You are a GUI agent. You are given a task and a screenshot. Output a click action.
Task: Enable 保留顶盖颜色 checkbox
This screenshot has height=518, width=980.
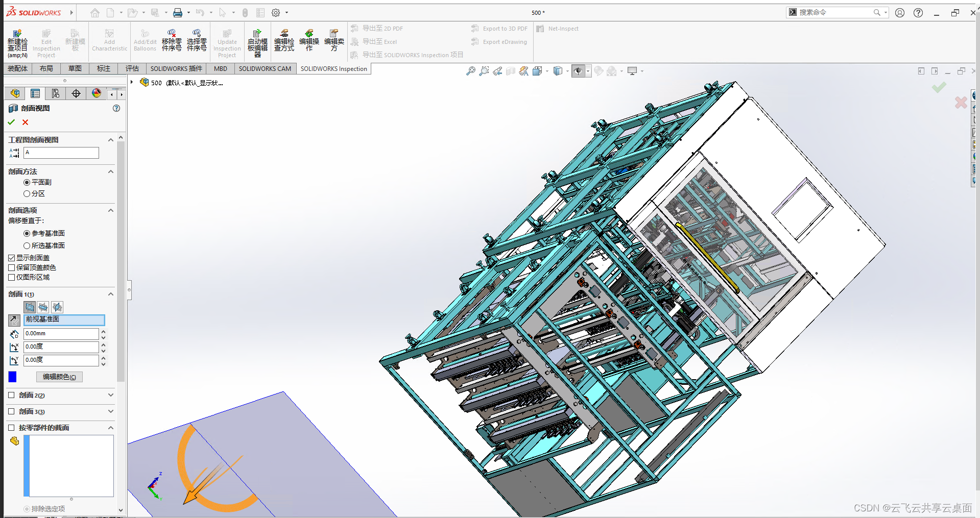tap(12, 268)
